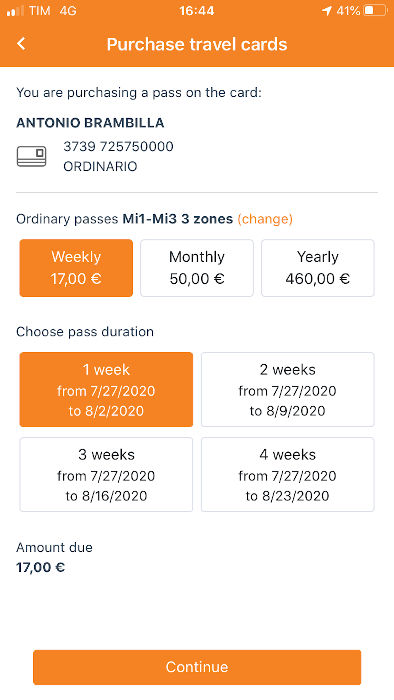Go back using the header arrow

tap(21, 44)
